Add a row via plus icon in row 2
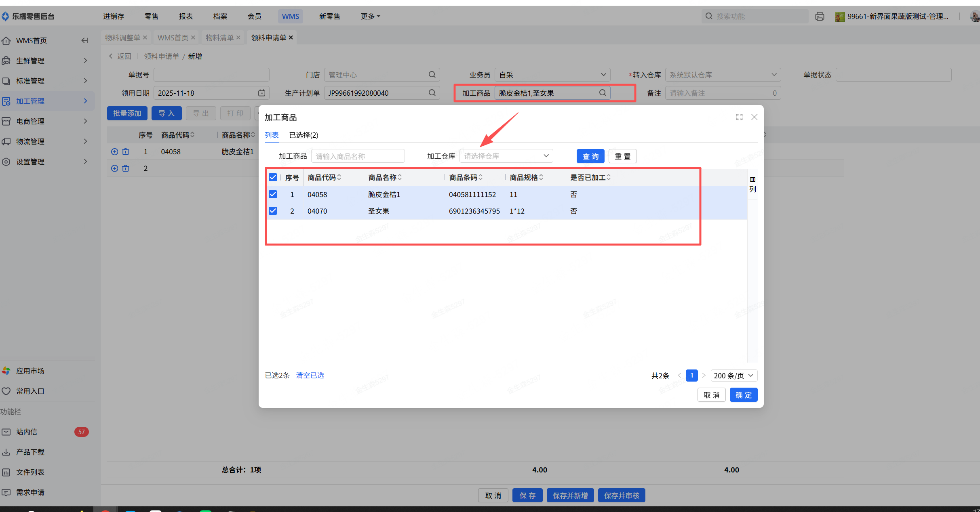Viewport: 980px width, 512px height. click(114, 168)
